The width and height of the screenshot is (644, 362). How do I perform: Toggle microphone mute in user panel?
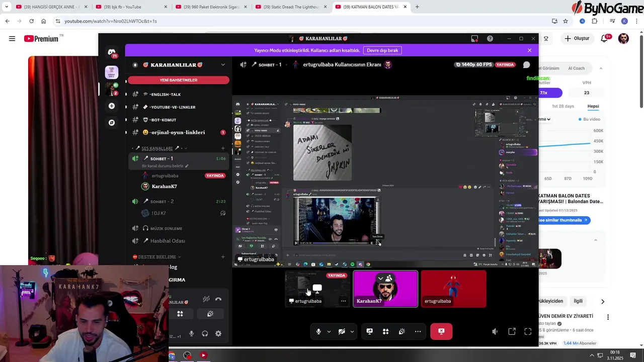[192, 333]
